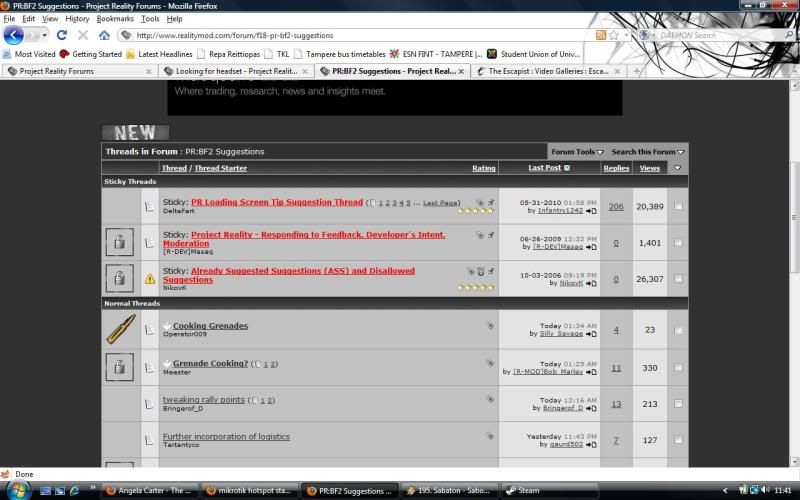800x500 pixels.
Task: Click the Home toolbar icon
Action: 104,35
